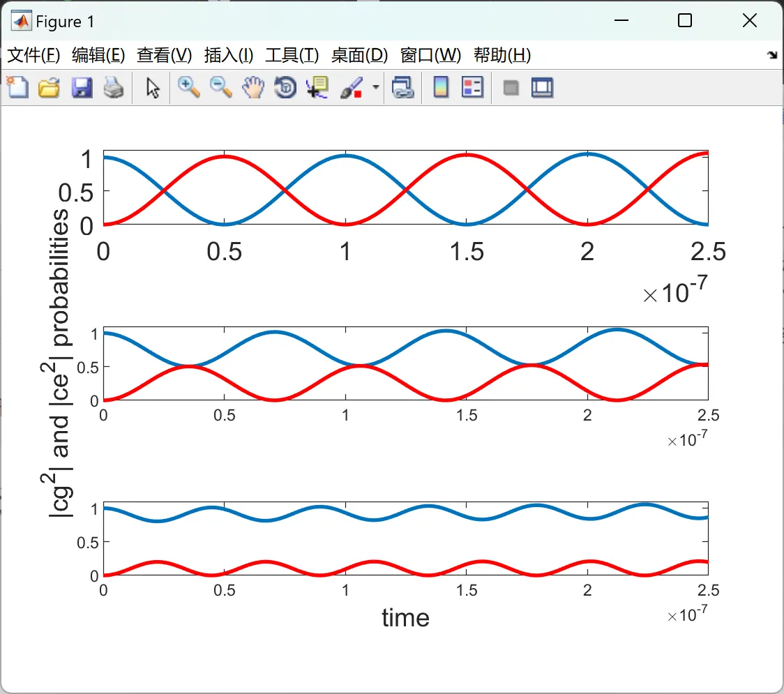Maximize the Figure 1 window
The height and width of the screenshot is (694, 784).
(684, 20)
